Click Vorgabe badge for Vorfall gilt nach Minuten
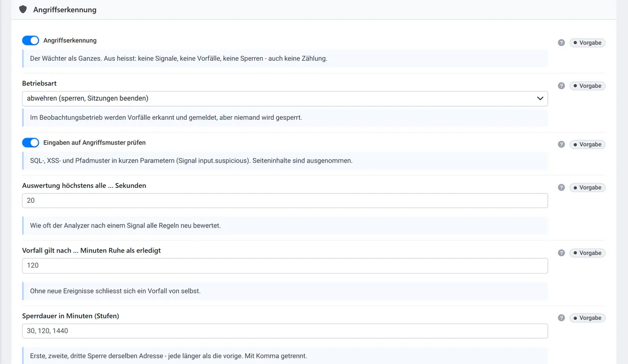 [x=587, y=253]
